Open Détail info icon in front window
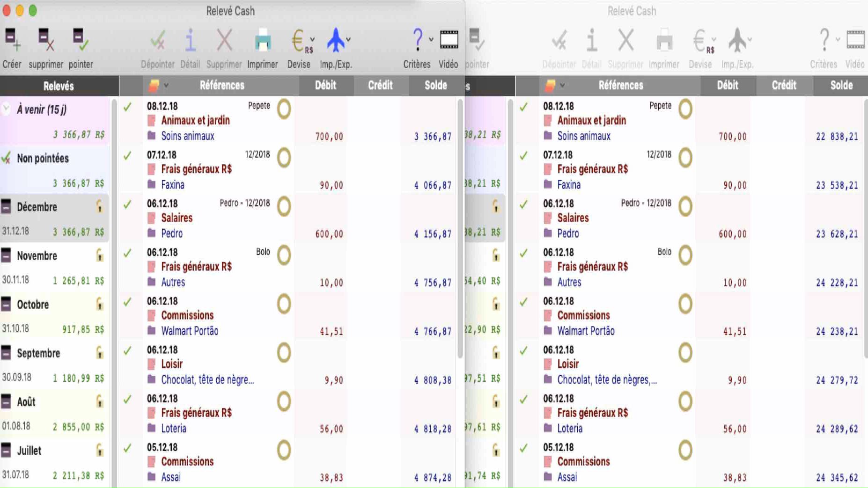This screenshot has width=868, height=488. [190, 40]
